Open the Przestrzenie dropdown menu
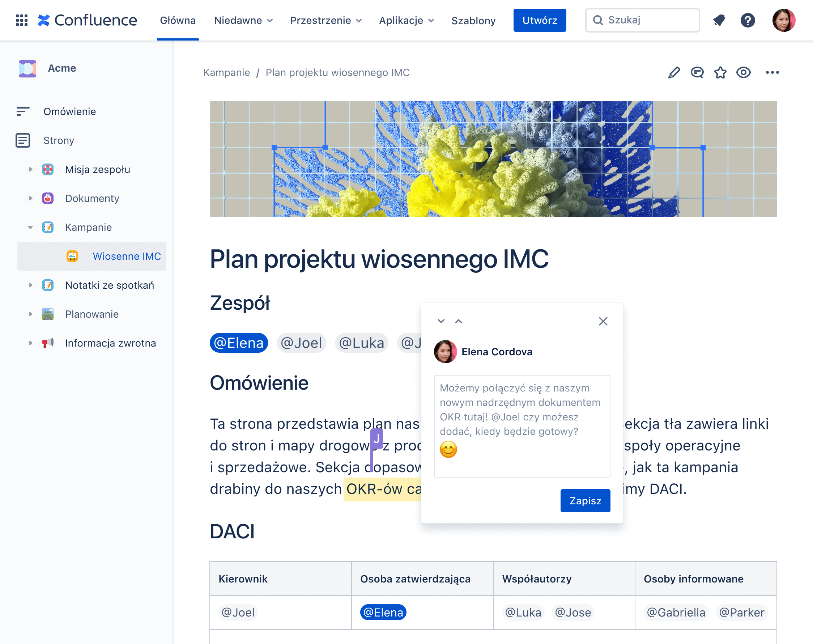The height and width of the screenshot is (644, 813). [325, 20]
